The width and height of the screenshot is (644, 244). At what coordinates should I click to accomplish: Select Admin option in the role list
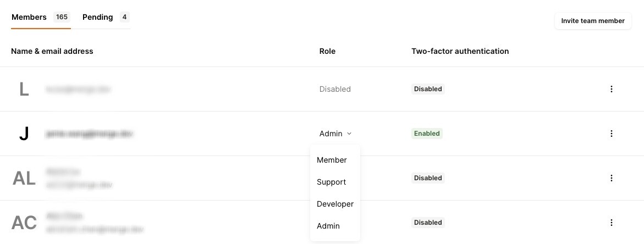328,226
